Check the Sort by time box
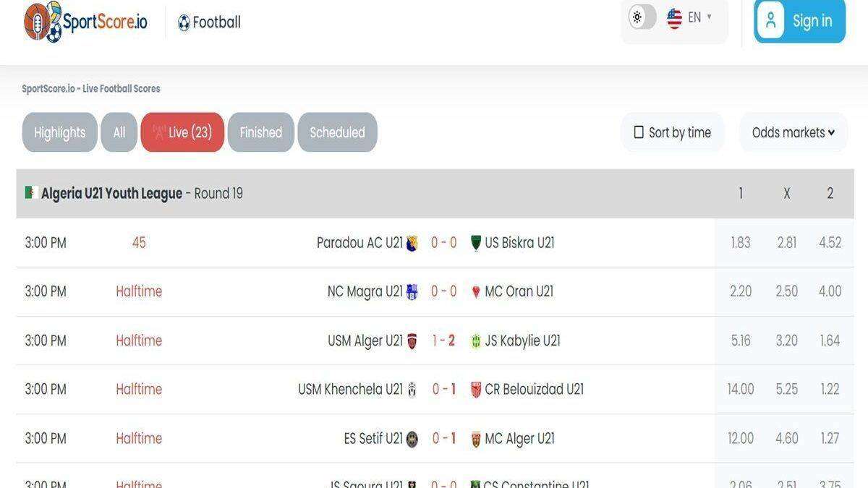Screen dimensions: 868x488 pyautogui.click(x=639, y=132)
